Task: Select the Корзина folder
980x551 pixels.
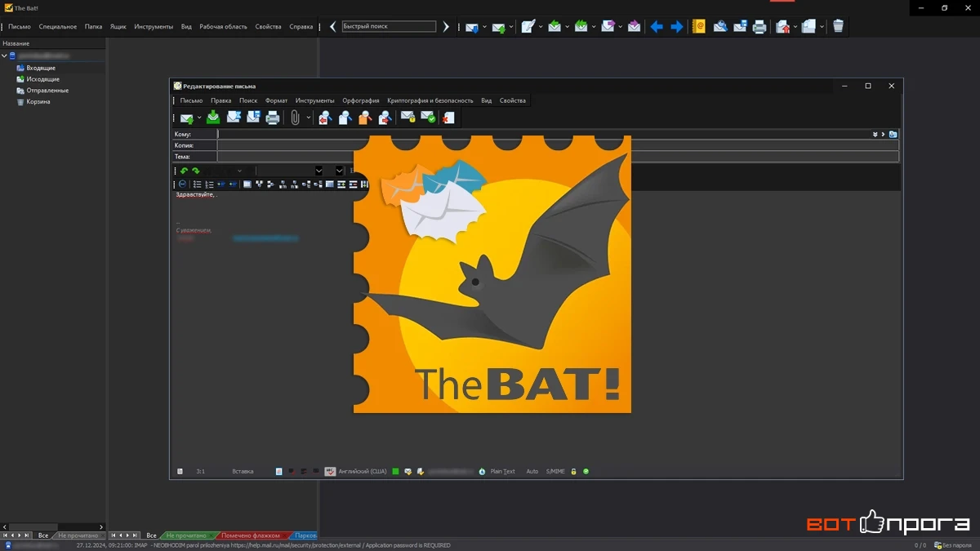Action: point(38,102)
